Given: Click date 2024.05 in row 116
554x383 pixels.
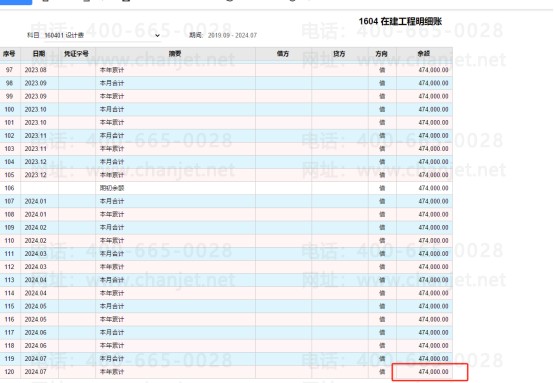Looking at the screenshot, I should 36,319.
